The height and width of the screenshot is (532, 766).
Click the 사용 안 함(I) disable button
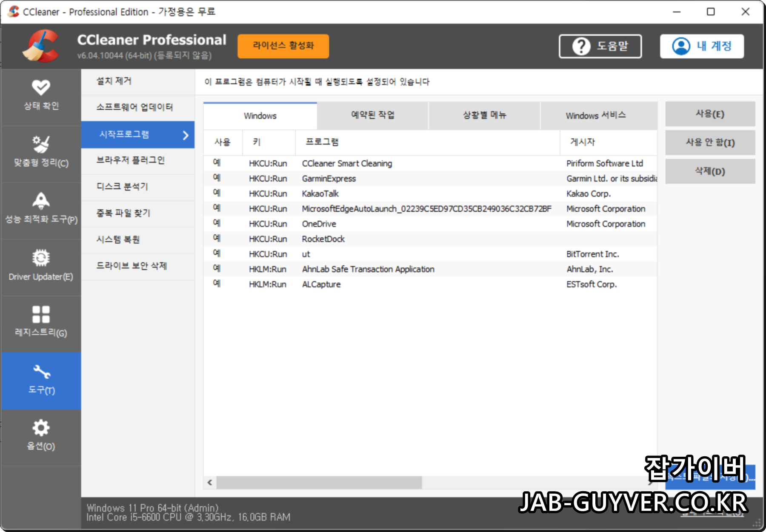click(710, 142)
